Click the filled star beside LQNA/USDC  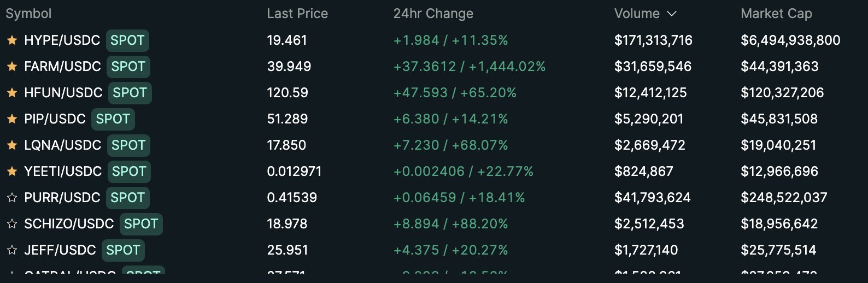coord(12,145)
